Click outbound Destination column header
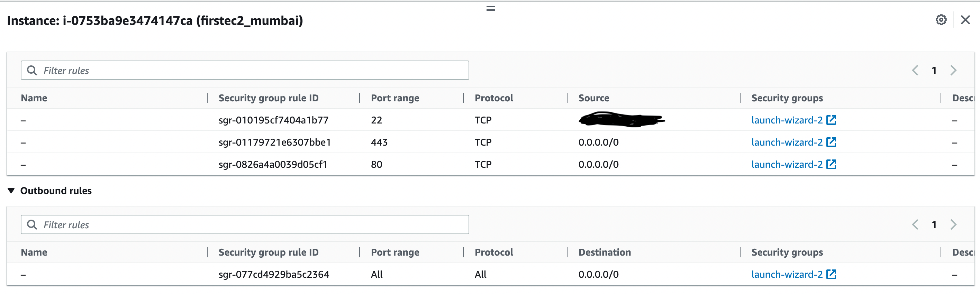Image resolution: width=980 pixels, height=294 pixels. click(x=605, y=252)
